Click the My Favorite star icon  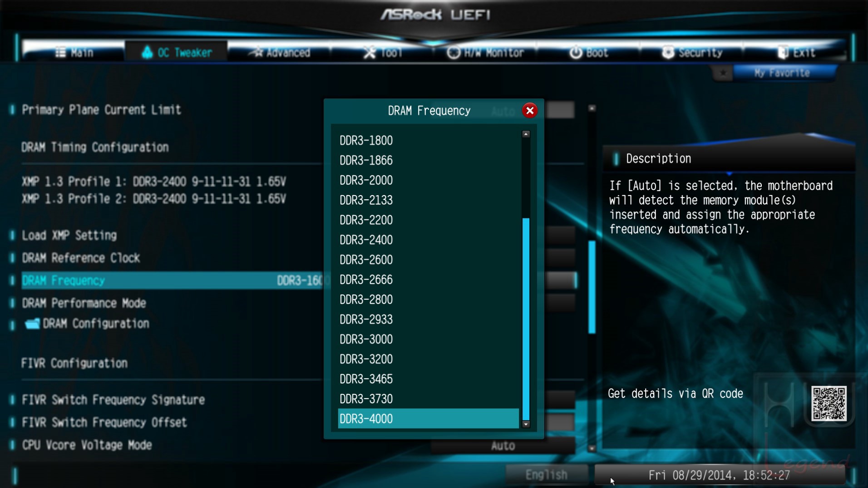click(723, 73)
